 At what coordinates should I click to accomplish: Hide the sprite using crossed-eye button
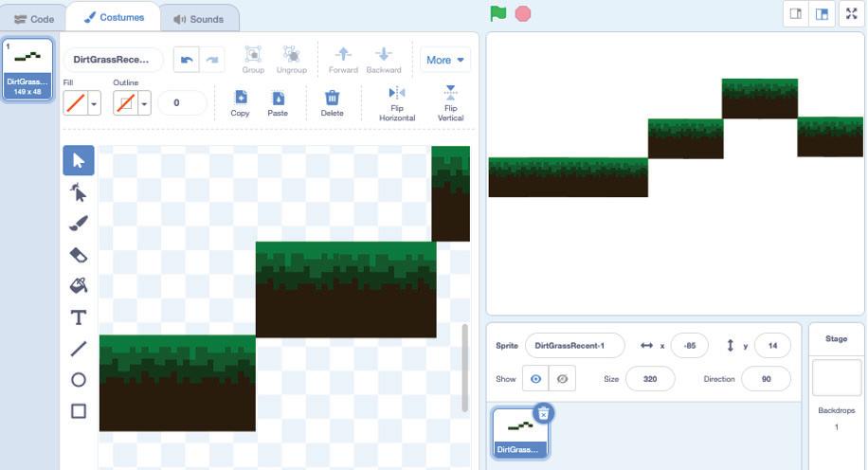[x=563, y=379]
